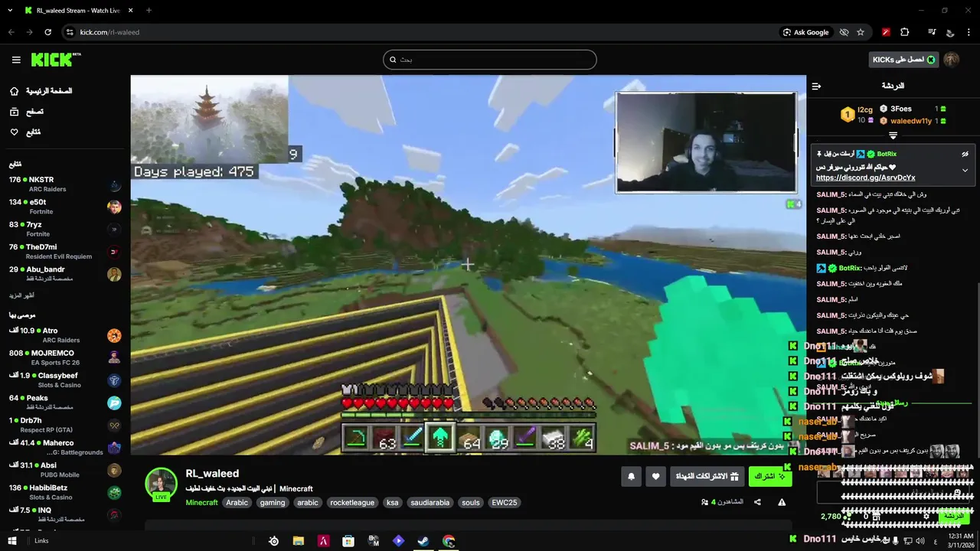Select 3Foes in the gift leaderboard
Screen dimensions: 980x551
913,109
